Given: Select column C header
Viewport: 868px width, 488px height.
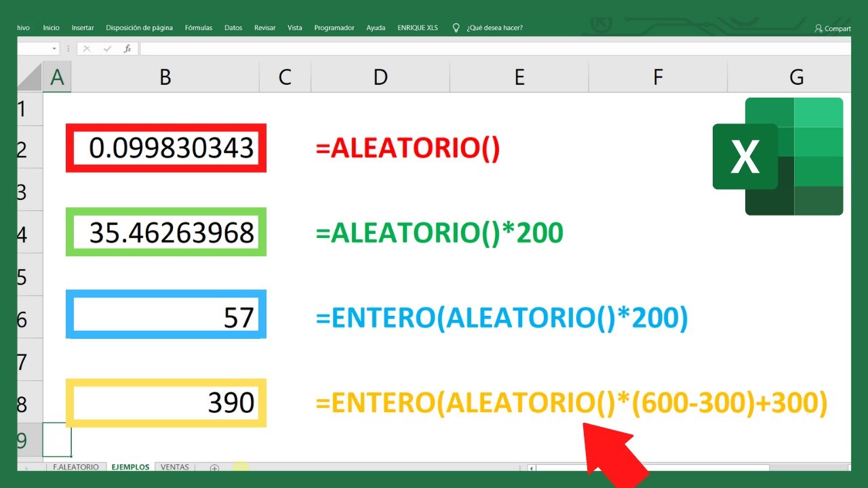Looking at the screenshot, I should pos(285,77).
